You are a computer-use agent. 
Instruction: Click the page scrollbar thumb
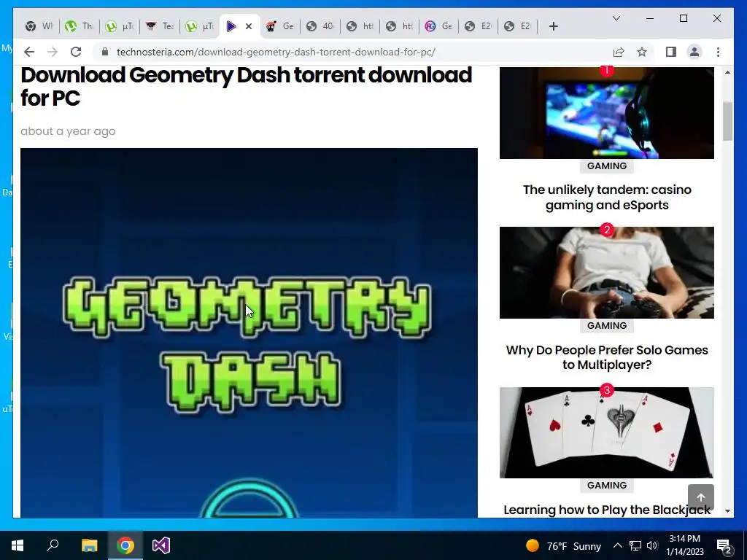click(727, 121)
